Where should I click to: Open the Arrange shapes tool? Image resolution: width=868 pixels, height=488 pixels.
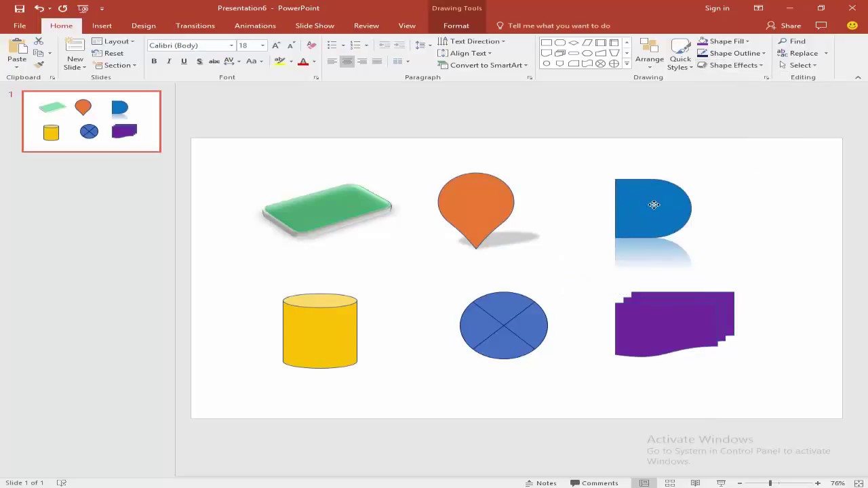click(x=650, y=54)
